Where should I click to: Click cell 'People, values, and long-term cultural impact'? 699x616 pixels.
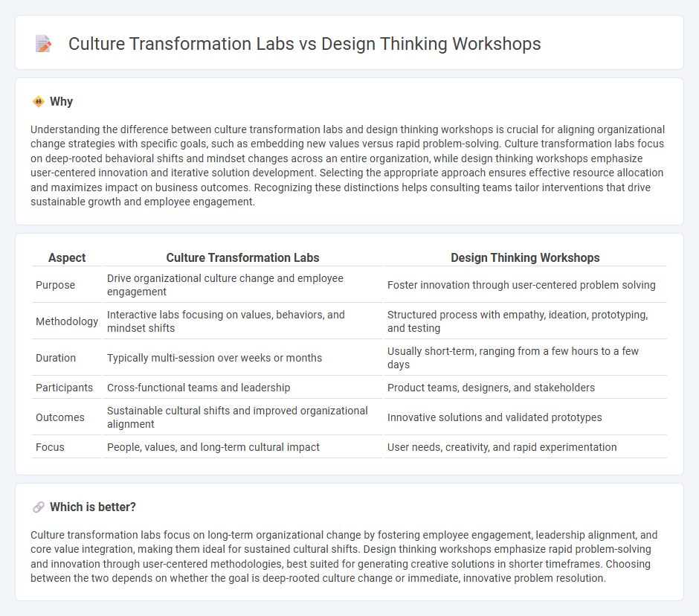[242, 447]
